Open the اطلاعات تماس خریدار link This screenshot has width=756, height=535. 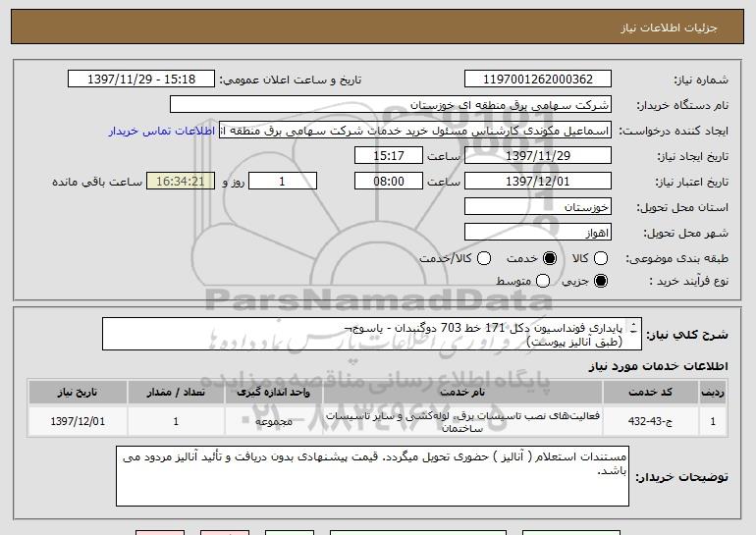[160, 131]
